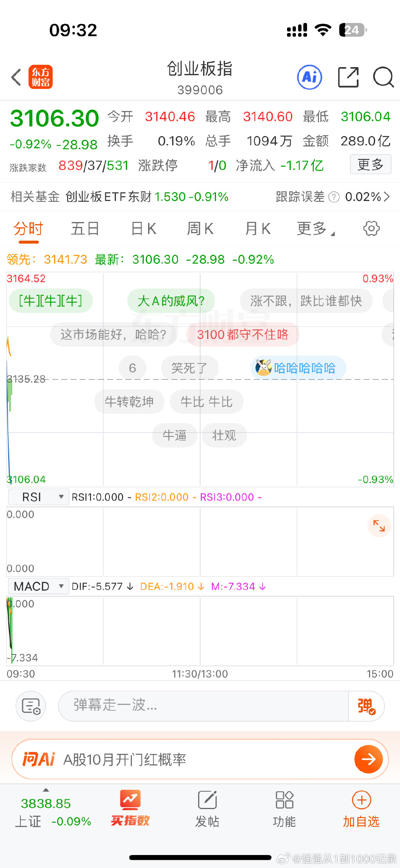Screen dimensions: 400x868
Task: Tap the DIF:-5.577 readout
Action: 102,586
